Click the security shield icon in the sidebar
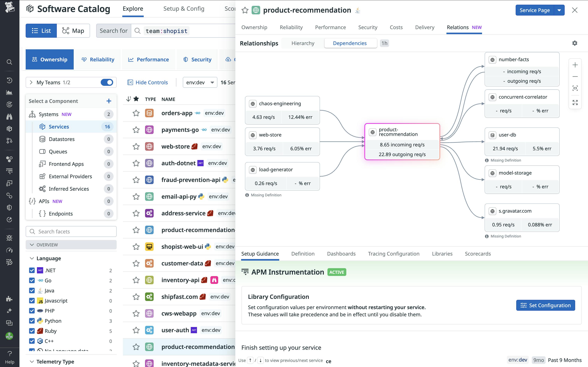The height and width of the screenshot is (367, 588). [x=9, y=207]
